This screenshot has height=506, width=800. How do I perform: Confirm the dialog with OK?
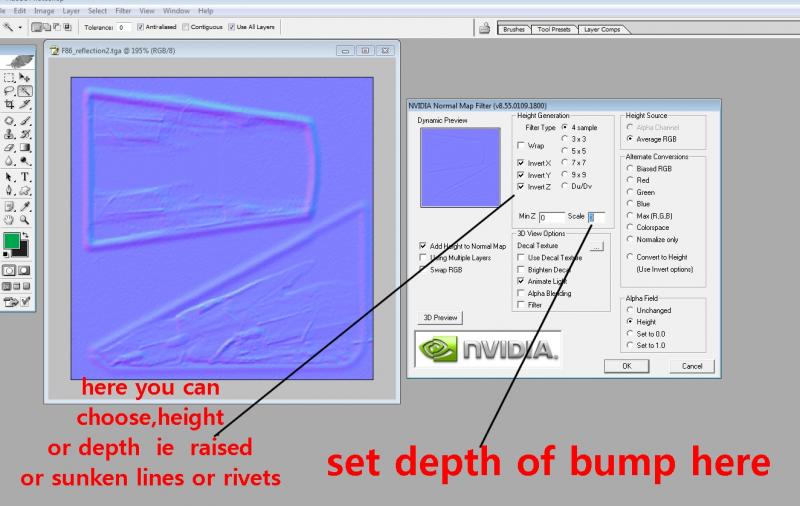click(x=627, y=366)
